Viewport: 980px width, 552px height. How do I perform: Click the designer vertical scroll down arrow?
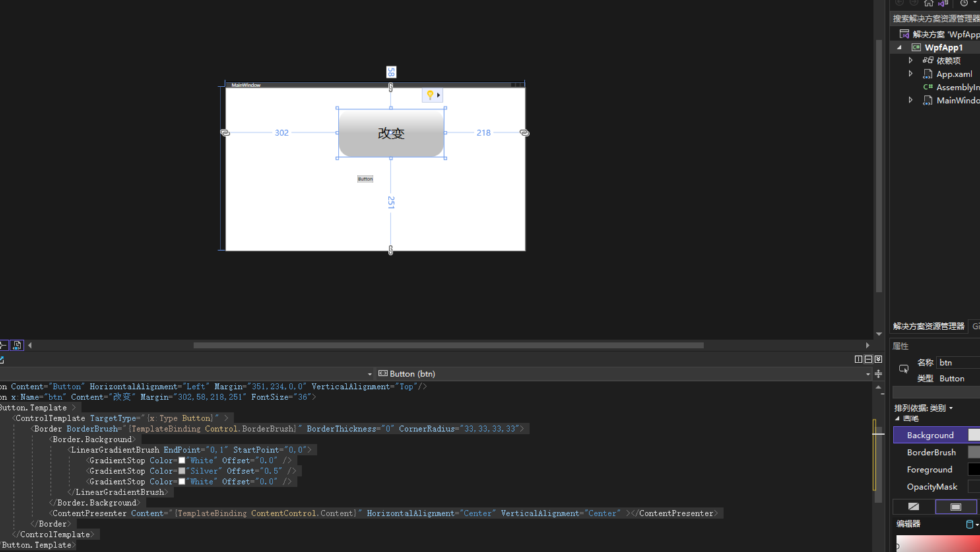tap(879, 334)
